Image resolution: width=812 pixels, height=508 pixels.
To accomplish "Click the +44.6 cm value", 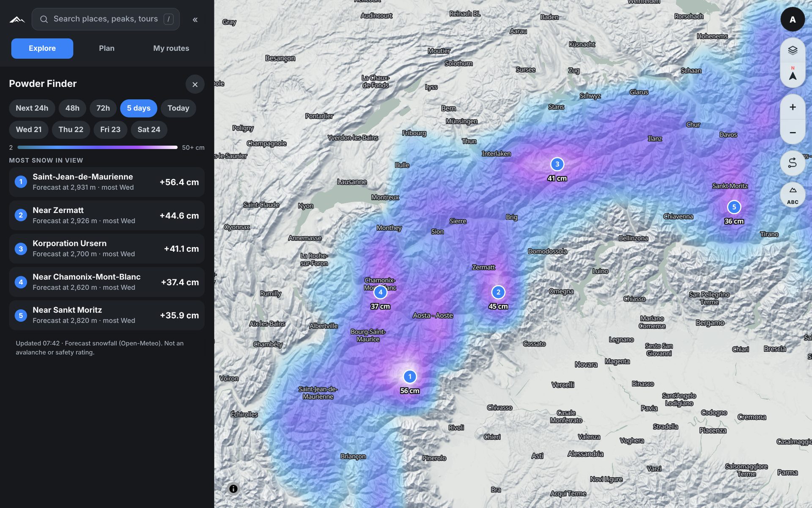I will pyautogui.click(x=179, y=215).
